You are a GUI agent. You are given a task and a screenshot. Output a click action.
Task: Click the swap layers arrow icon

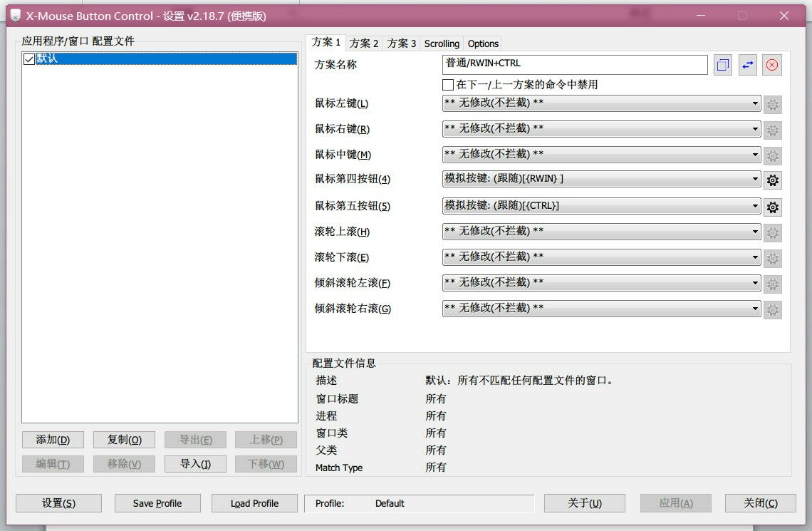coord(747,65)
